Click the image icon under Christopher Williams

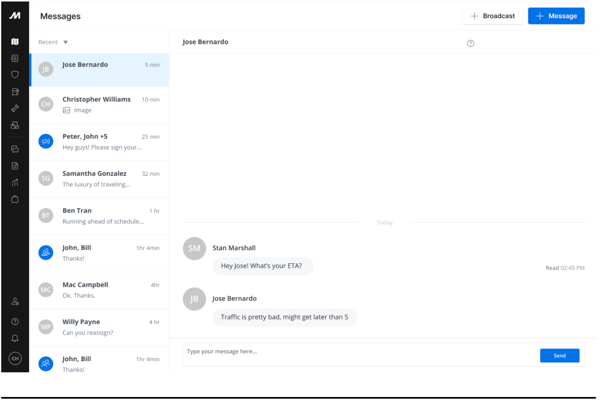click(67, 111)
